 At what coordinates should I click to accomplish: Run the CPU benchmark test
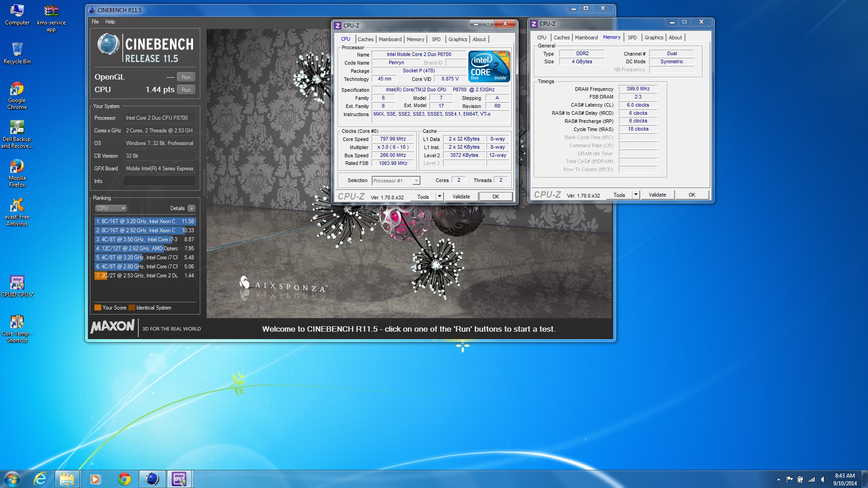tap(186, 90)
